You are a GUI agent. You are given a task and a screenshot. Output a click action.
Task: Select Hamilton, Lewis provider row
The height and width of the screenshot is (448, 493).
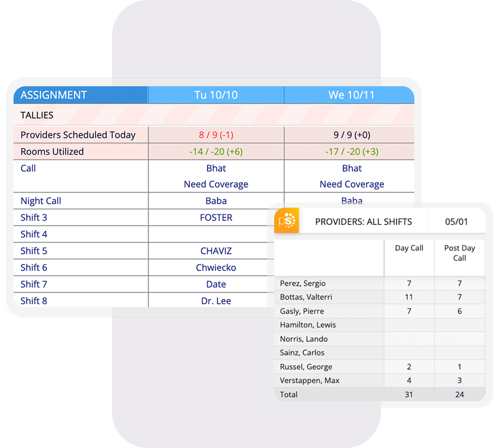tap(308, 325)
